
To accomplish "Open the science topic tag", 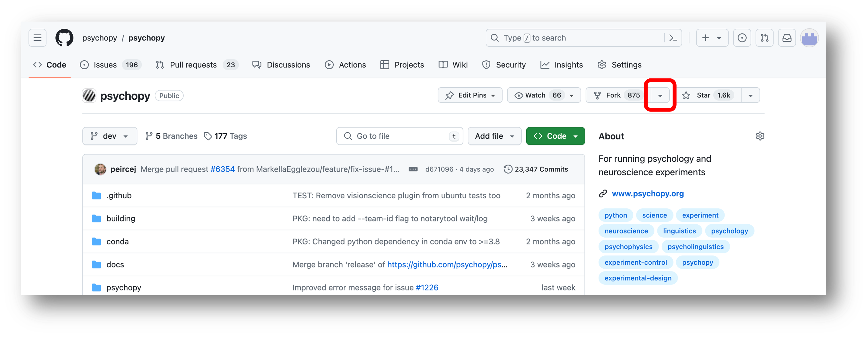I will click(654, 215).
